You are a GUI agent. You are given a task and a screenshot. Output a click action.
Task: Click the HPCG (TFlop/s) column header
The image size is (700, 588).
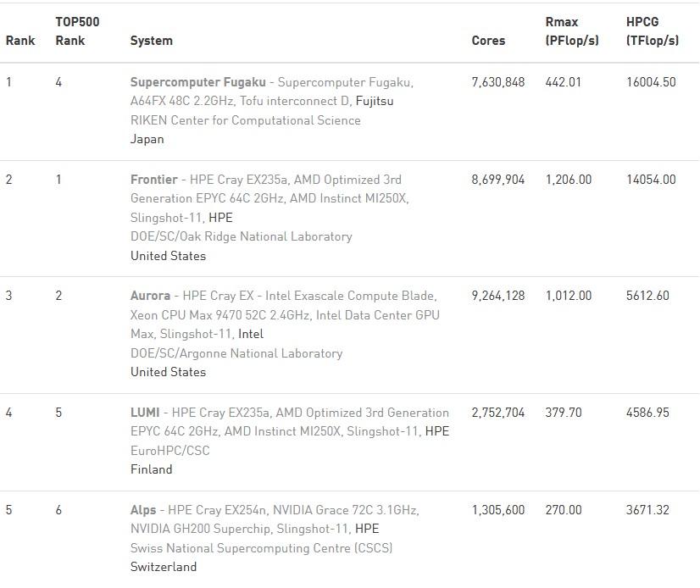653,31
